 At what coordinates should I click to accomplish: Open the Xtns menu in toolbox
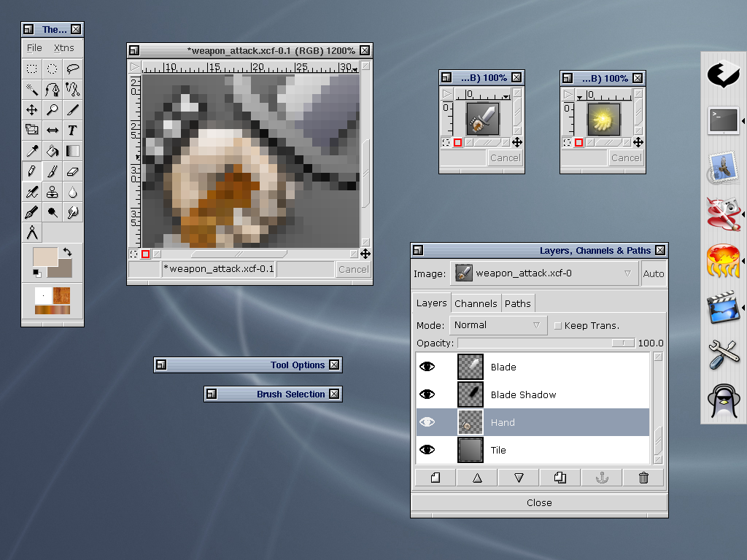pos(63,48)
